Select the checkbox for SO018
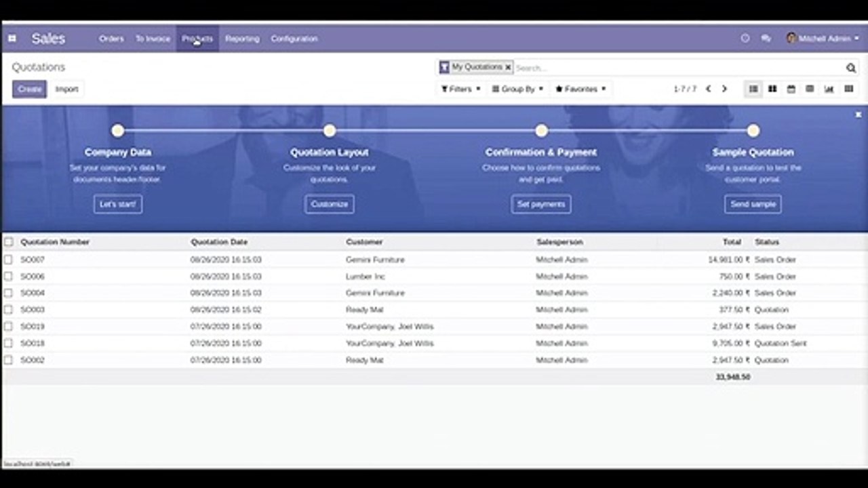Image resolution: width=868 pixels, height=488 pixels. 8,343
